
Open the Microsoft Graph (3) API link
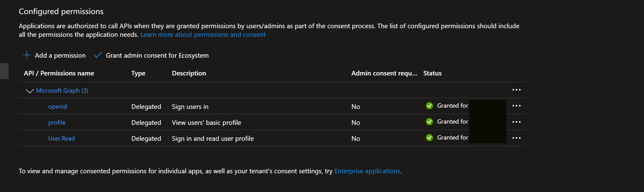click(x=62, y=91)
